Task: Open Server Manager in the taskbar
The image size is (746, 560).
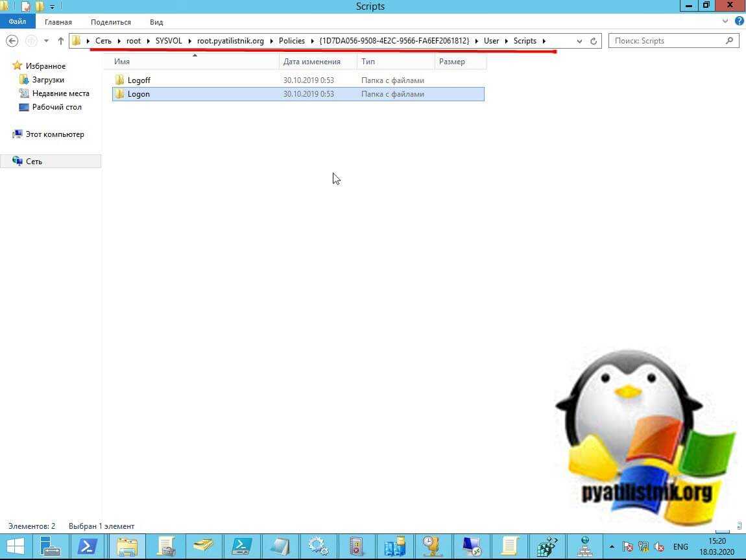Action: (51, 545)
